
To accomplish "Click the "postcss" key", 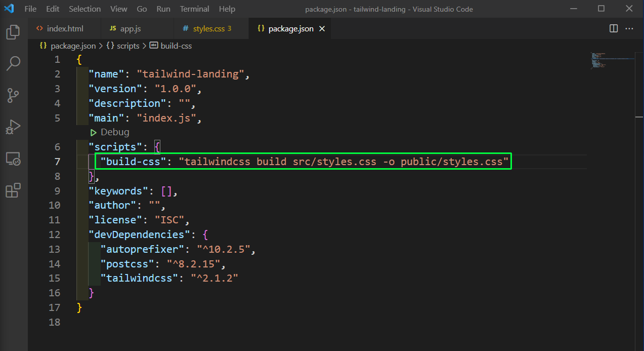I will click(x=127, y=264).
